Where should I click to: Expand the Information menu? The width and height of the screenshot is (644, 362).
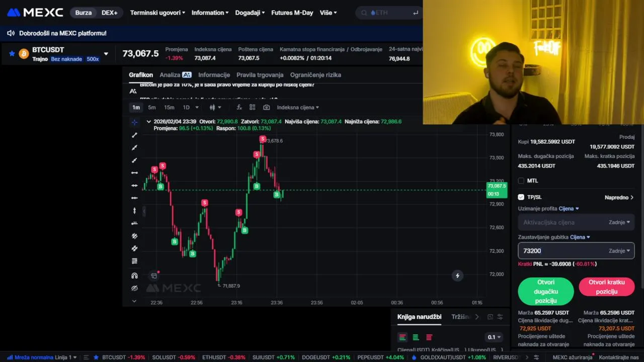click(210, 13)
